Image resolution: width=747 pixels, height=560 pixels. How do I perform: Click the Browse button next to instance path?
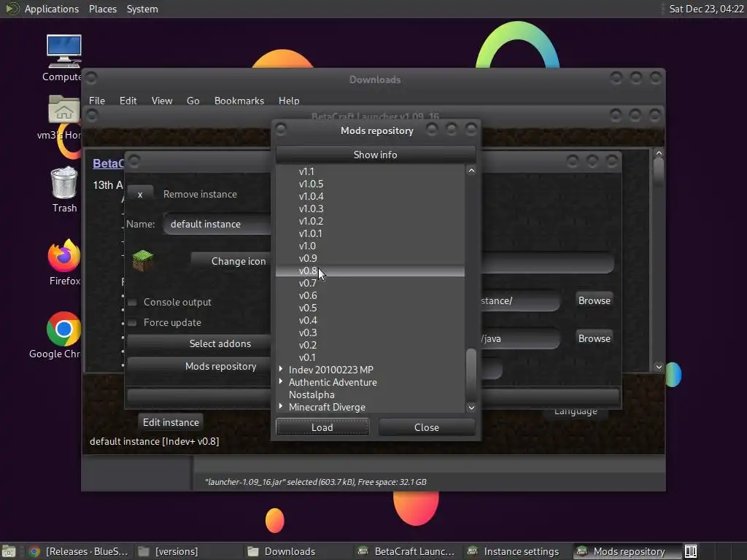594,300
